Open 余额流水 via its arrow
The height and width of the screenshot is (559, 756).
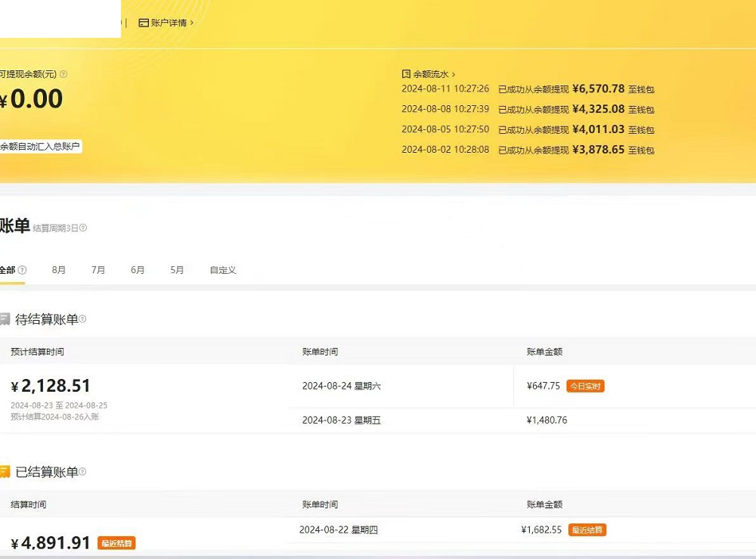[x=454, y=74]
